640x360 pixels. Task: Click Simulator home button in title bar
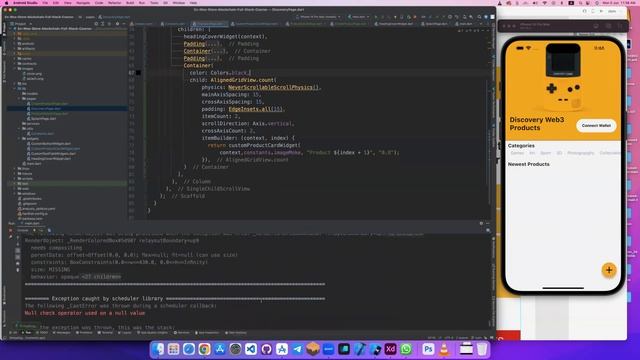(x=596, y=26)
